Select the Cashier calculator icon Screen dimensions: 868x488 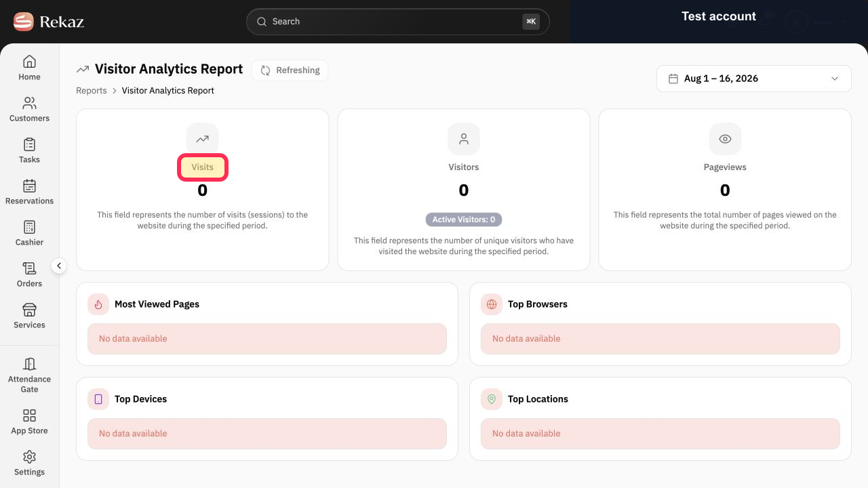[29, 227]
